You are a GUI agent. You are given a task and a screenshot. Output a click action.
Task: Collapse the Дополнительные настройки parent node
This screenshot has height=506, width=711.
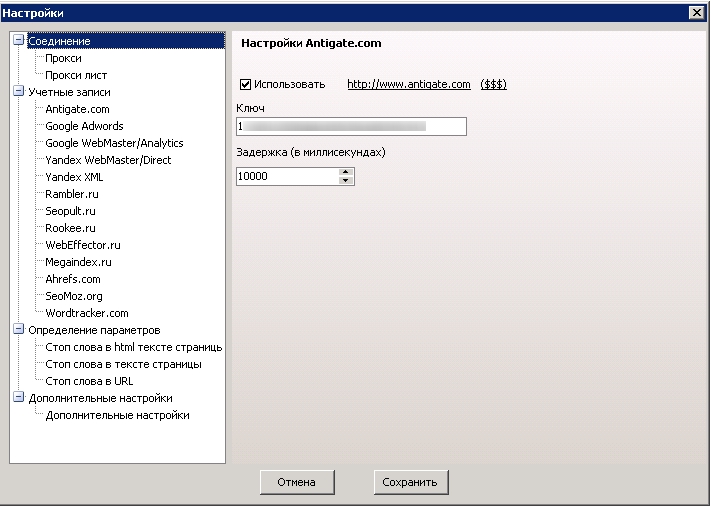(18, 398)
